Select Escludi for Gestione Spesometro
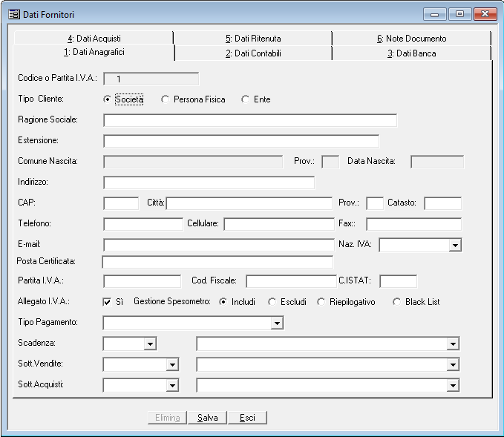The height and width of the screenshot is (437, 504). point(272,302)
